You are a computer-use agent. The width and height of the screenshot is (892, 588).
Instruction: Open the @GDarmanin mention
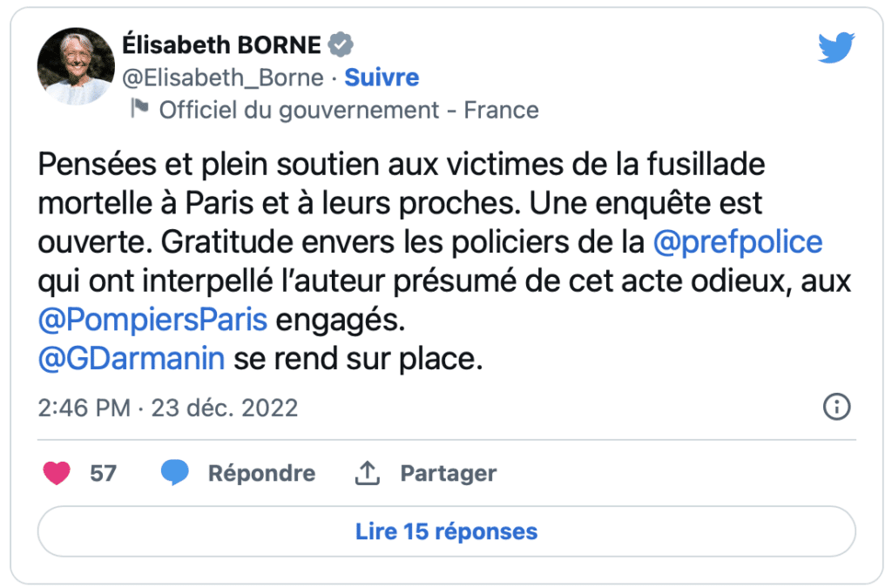132,359
